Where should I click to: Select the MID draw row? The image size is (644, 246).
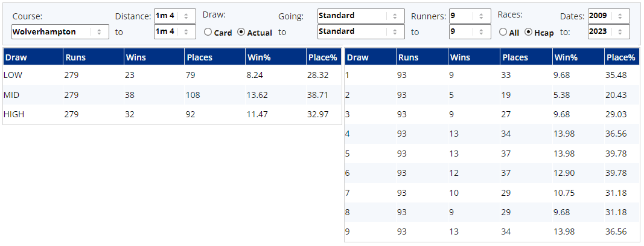point(172,95)
